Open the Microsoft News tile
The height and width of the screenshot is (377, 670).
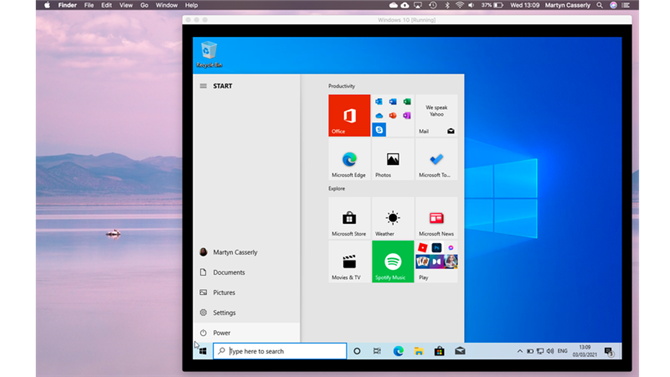coord(436,218)
